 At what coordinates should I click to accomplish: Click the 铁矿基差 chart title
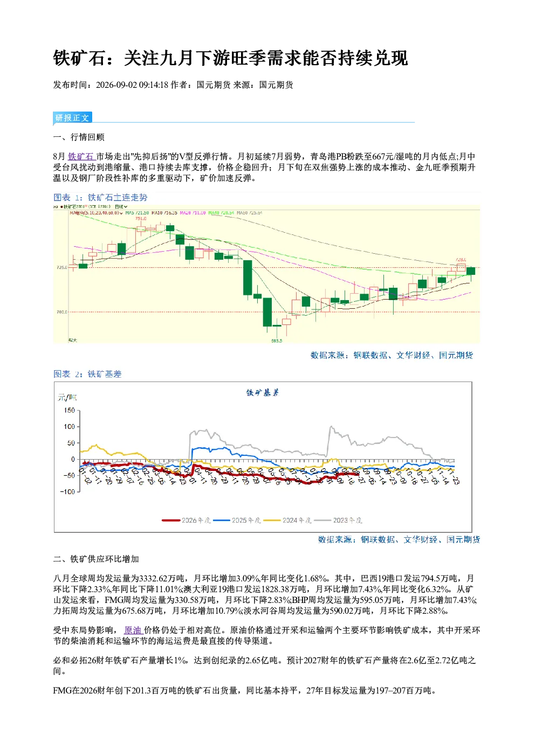coord(263,392)
